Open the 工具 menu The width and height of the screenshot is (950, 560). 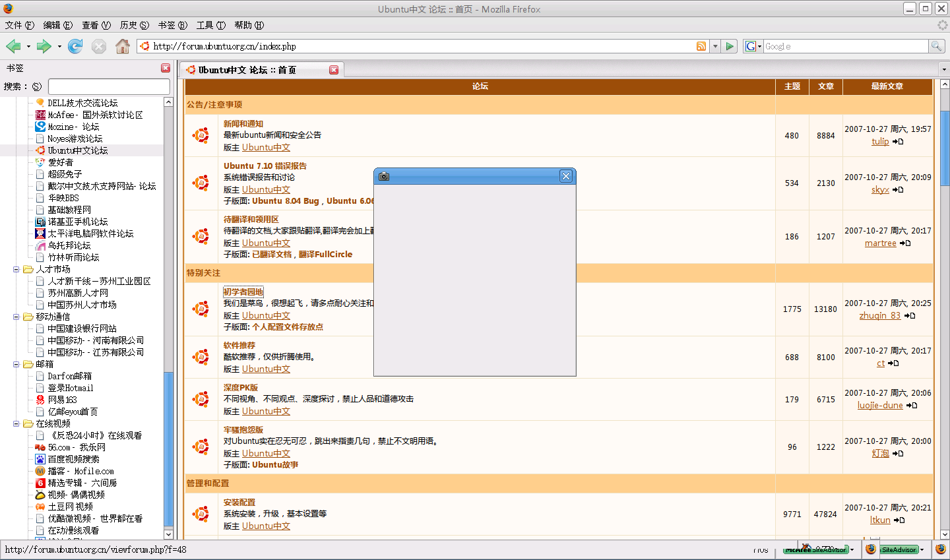coord(210,25)
